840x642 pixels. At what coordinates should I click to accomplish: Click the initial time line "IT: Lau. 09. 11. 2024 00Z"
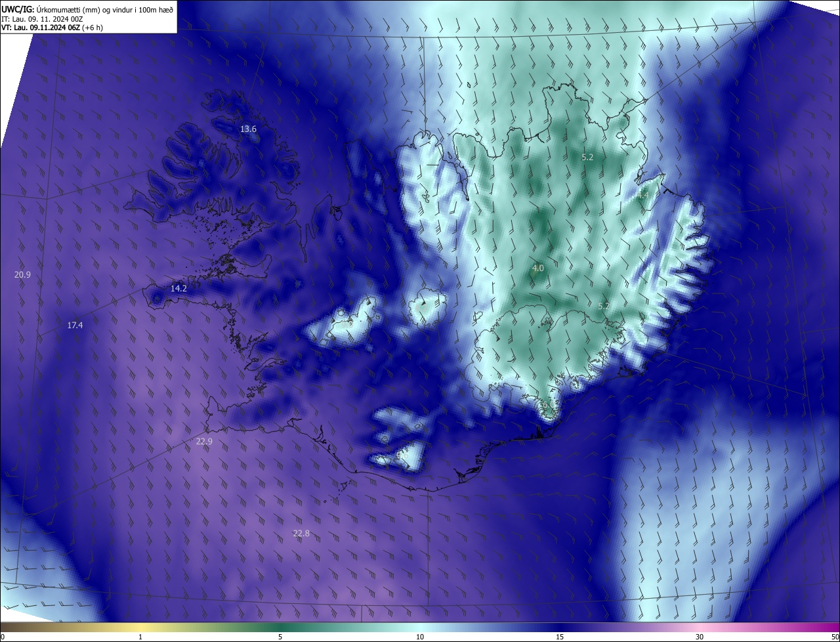[x=42, y=18]
